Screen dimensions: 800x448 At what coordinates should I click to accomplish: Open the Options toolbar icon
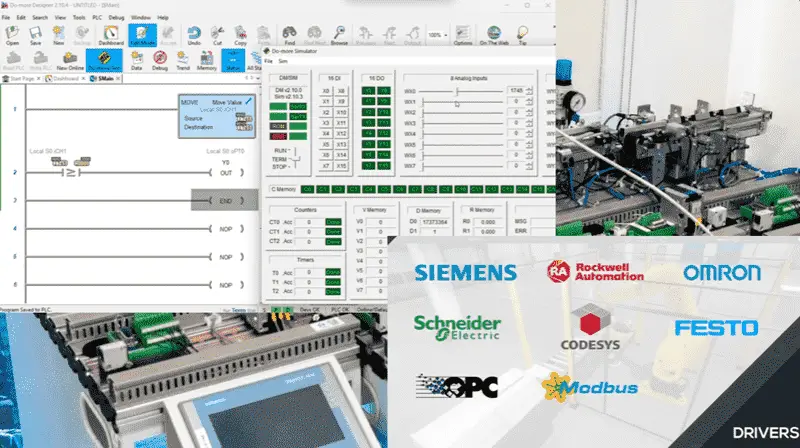463,35
